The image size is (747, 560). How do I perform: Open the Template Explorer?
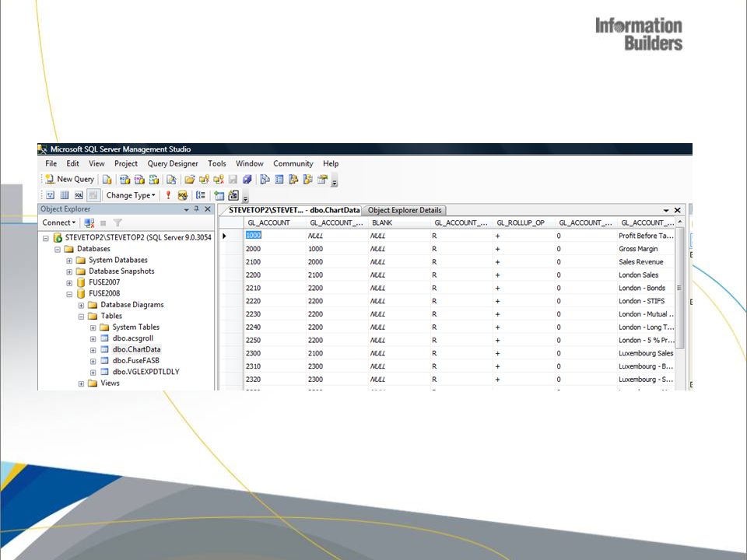pyautogui.click(x=308, y=180)
